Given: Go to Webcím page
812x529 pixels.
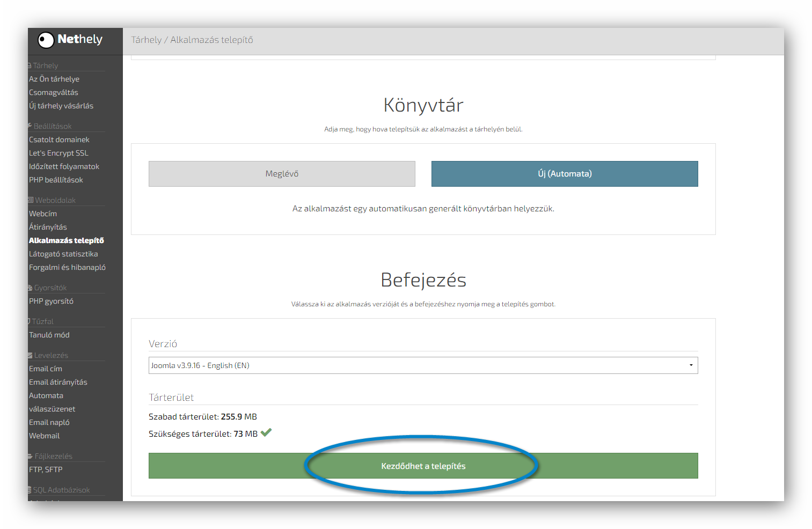Looking at the screenshot, I should tap(43, 214).
